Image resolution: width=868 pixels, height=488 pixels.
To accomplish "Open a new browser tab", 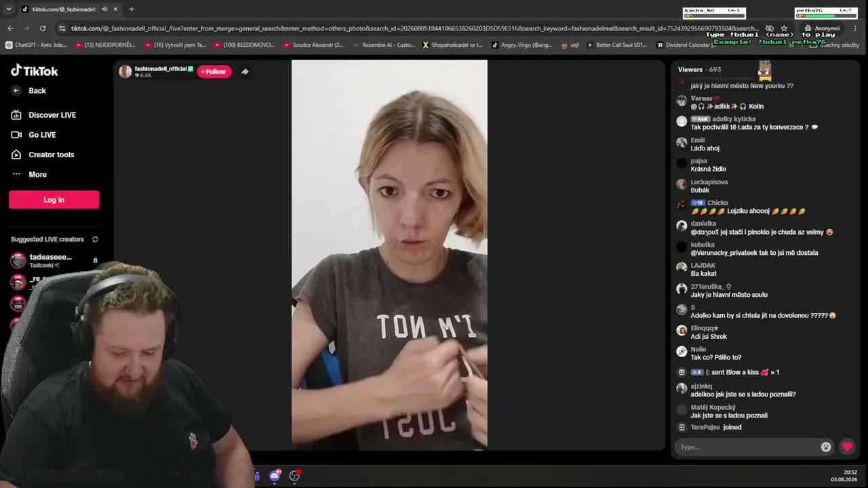I will click(132, 9).
